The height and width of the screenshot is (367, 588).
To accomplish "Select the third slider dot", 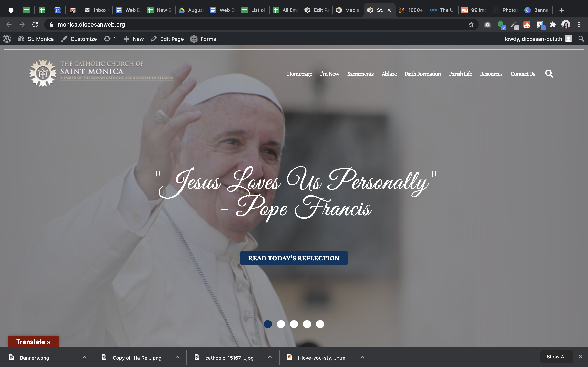I will click(x=294, y=324).
